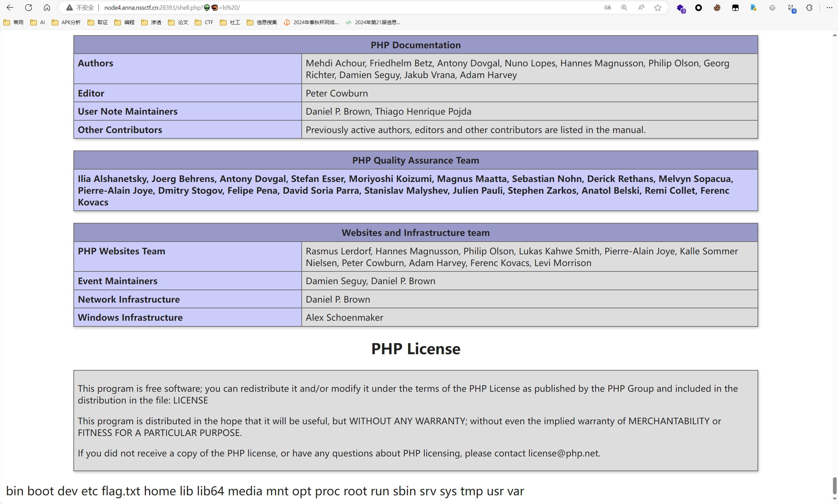Screen dimensions: 838x504
Task: Click the PHP Websites Team label
Action: (x=122, y=251)
